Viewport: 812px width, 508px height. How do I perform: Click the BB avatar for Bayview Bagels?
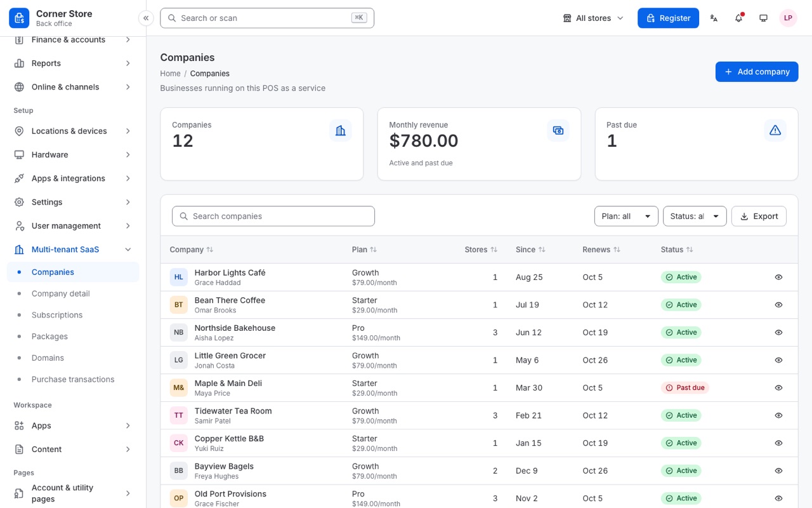click(x=179, y=471)
